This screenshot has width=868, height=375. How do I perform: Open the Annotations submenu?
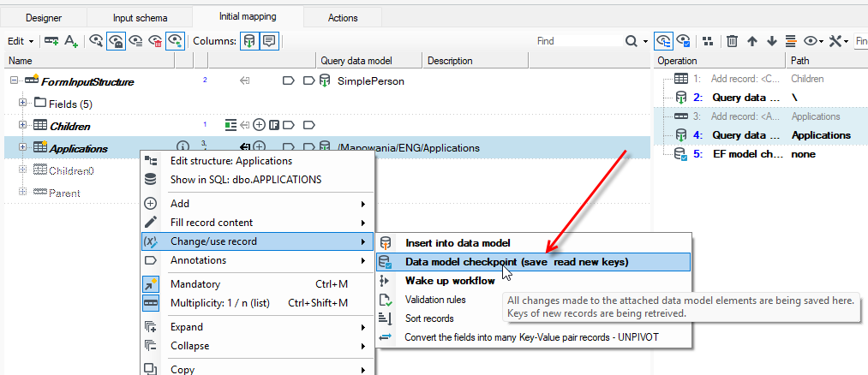257,260
